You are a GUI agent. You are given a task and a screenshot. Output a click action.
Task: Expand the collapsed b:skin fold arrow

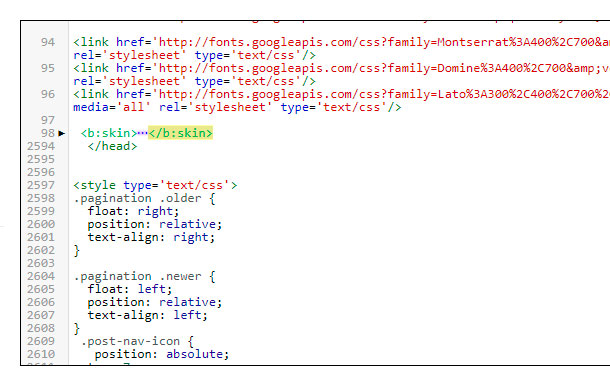61,133
